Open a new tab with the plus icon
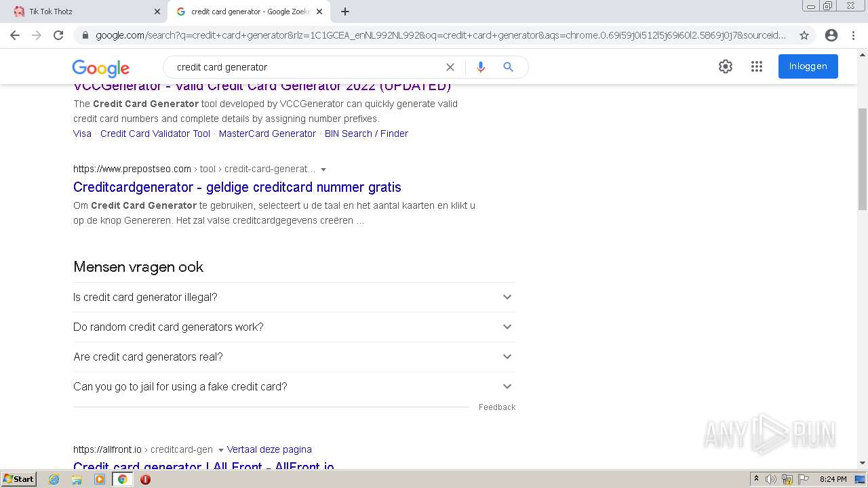 [345, 12]
